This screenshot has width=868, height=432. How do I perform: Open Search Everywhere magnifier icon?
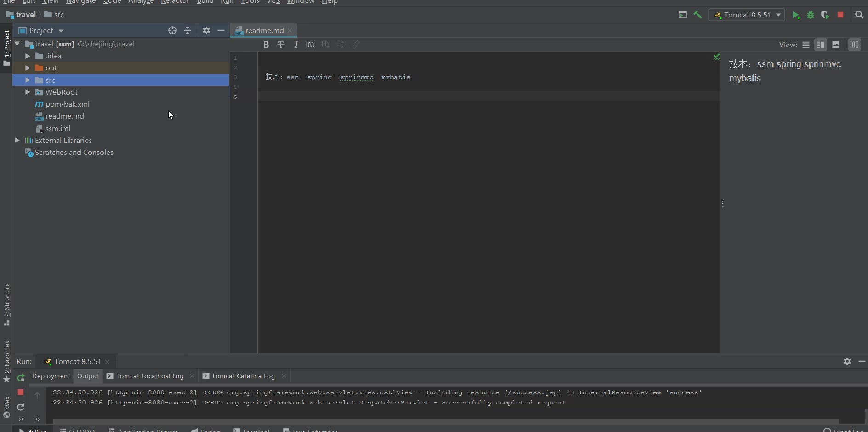coord(859,15)
